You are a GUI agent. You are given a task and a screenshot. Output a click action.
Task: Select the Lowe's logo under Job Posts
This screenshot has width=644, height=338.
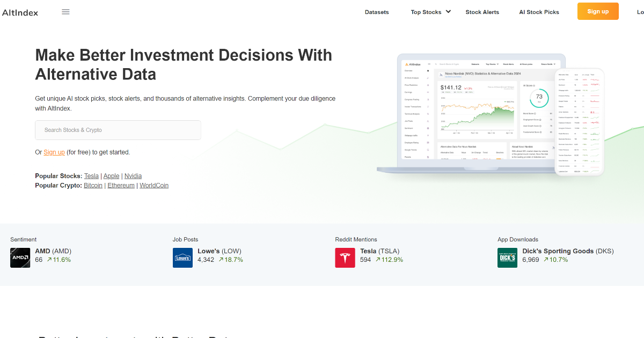[x=182, y=258]
